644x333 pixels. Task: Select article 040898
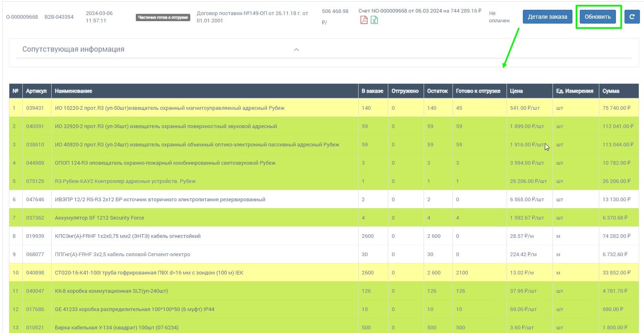click(35, 273)
